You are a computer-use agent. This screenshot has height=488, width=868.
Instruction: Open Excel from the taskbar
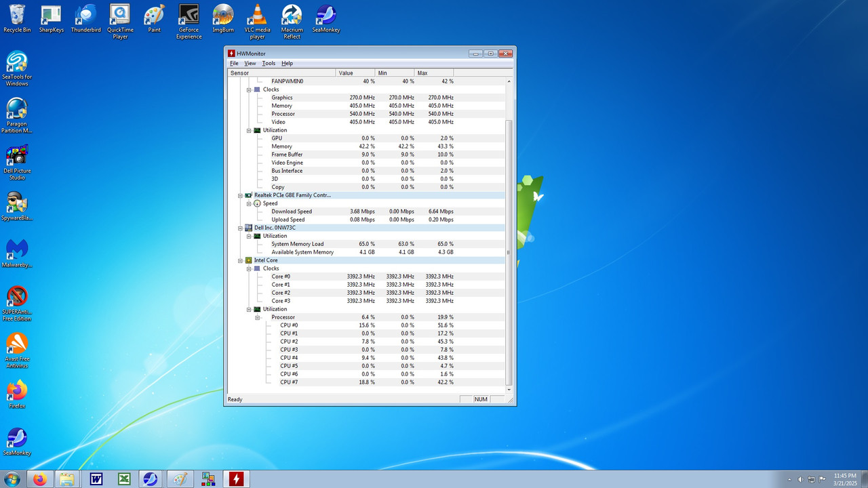coord(124,479)
